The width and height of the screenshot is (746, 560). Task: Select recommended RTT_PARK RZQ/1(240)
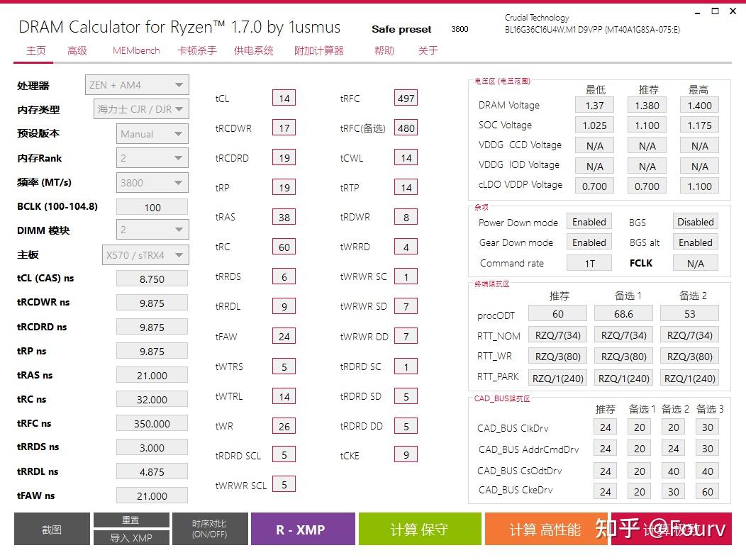(557, 379)
